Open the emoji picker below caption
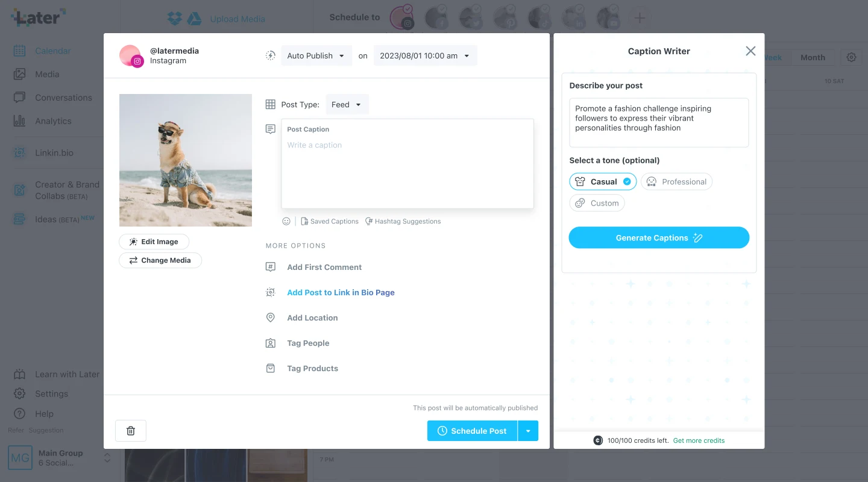Image resolution: width=868 pixels, height=482 pixels. pyautogui.click(x=286, y=221)
